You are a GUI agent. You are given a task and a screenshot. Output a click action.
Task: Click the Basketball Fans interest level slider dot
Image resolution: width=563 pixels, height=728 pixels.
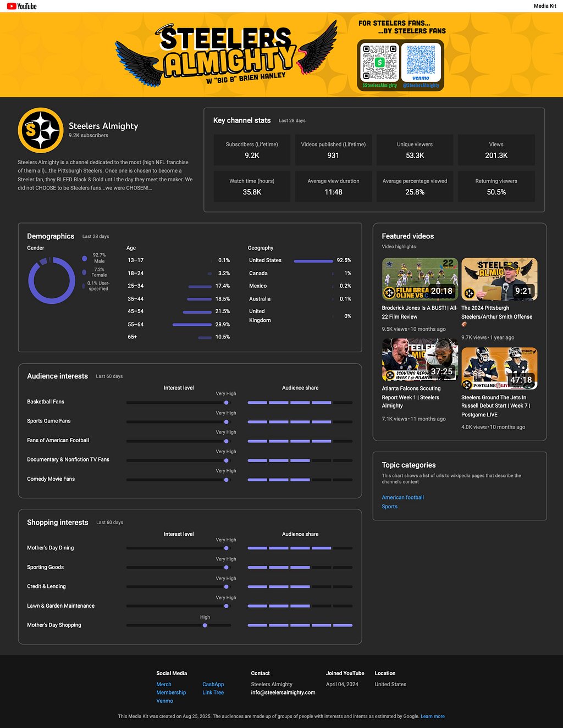[x=226, y=403]
